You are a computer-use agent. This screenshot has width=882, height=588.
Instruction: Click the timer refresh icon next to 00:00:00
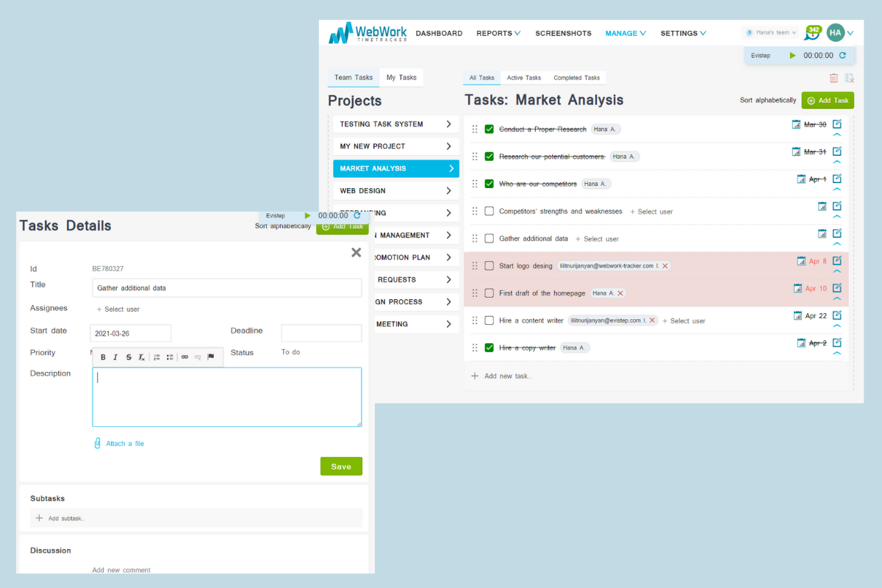(x=842, y=55)
